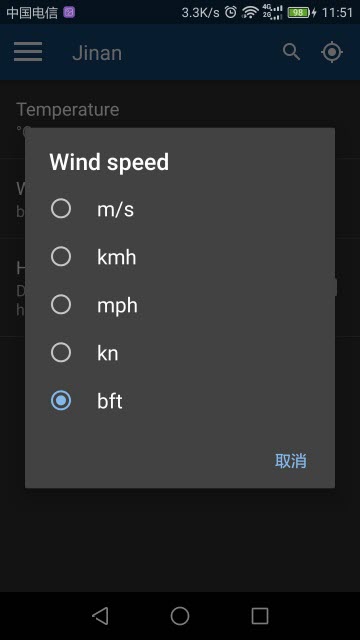The height and width of the screenshot is (640, 360).
Task: Tap the alarm clock status icon
Action: (x=231, y=12)
